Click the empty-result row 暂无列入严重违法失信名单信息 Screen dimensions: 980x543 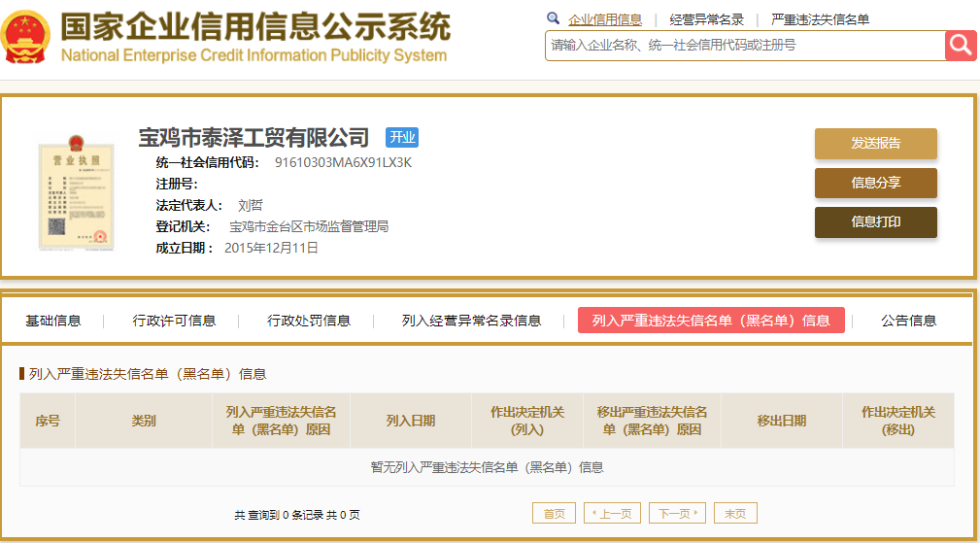[x=487, y=467]
